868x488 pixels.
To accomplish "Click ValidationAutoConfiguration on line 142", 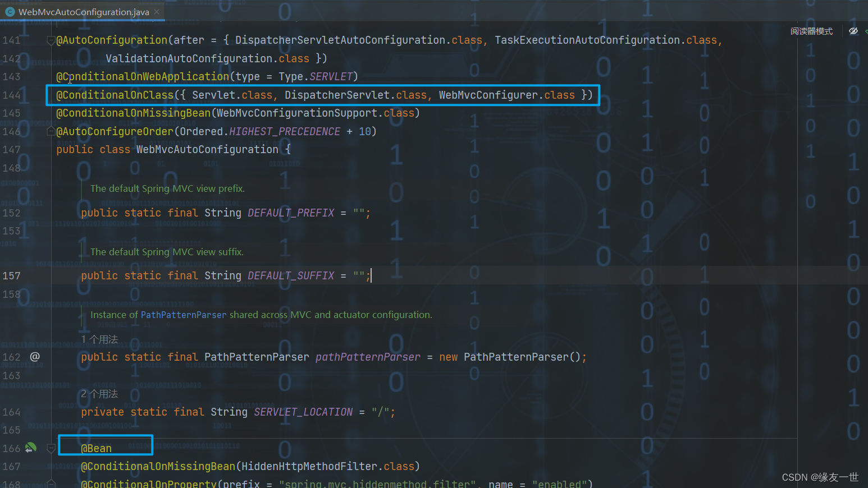I will coord(189,59).
